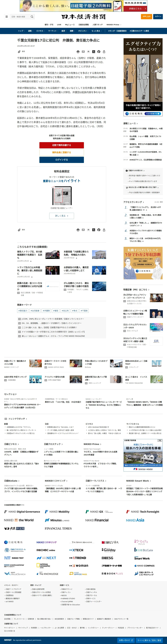Click the 詳しく見る button
Viewport: 167px width, 644px height.
(62, 216)
